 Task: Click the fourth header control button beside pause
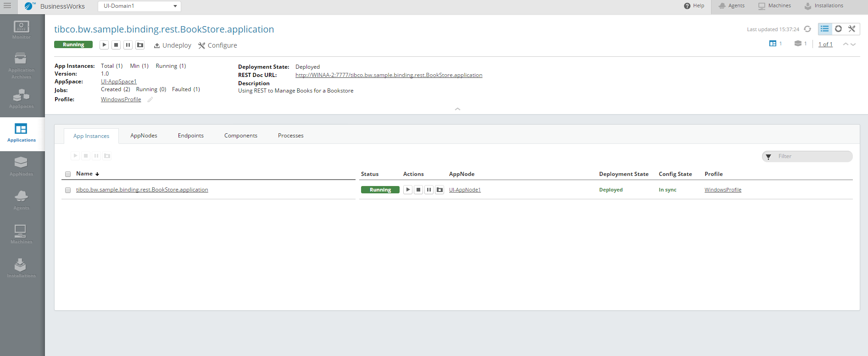pos(140,45)
